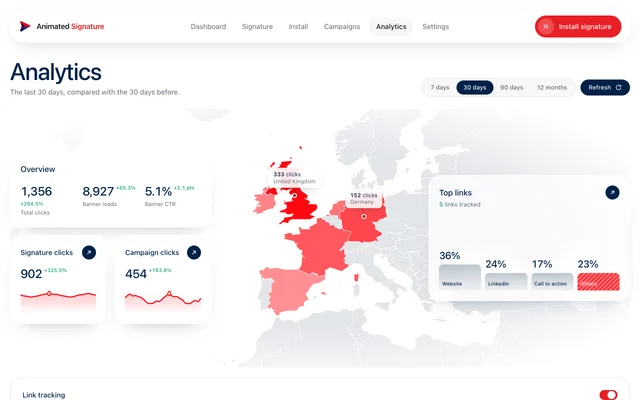Open Campaign clicks details arrow
Viewport: 640px width, 400px height.
(x=194, y=252)
